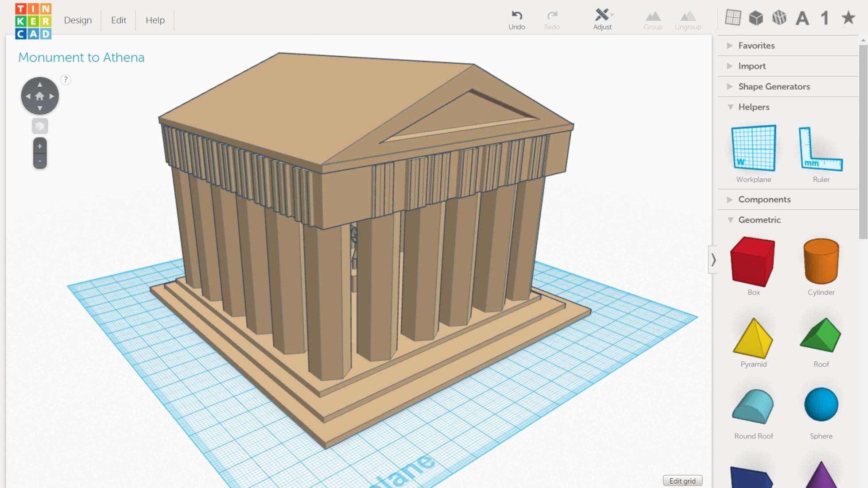Click the question mark help bubble
868x488 pixels.
[66, 80]
